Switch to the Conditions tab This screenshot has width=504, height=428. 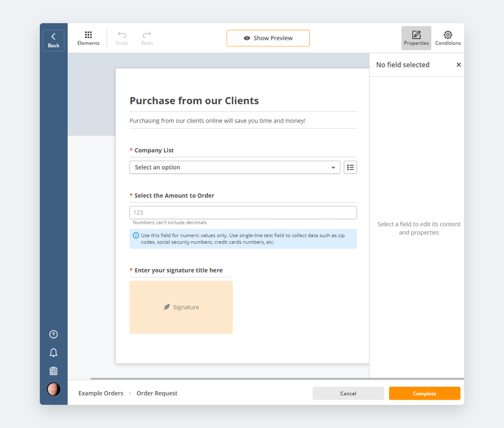448,38
